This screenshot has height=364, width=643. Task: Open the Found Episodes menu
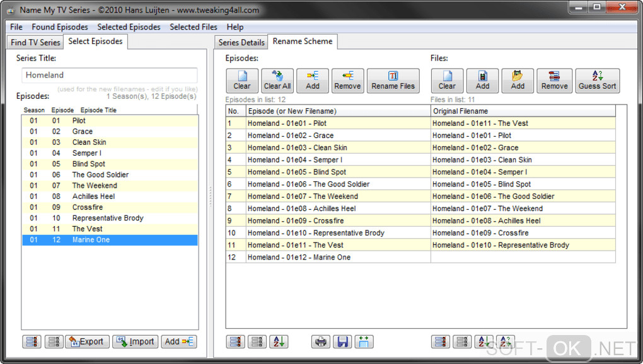coord(60,27)
